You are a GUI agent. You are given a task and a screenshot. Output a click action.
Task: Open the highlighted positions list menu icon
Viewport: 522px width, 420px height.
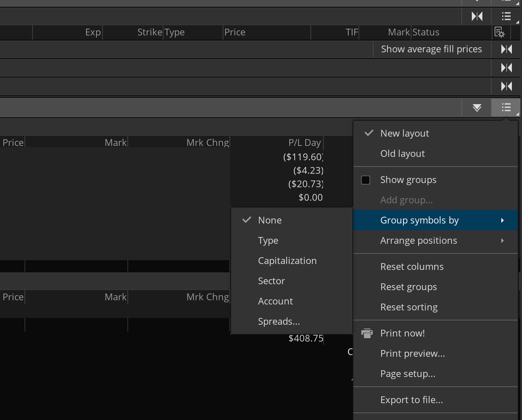click(x=506, y=108)
